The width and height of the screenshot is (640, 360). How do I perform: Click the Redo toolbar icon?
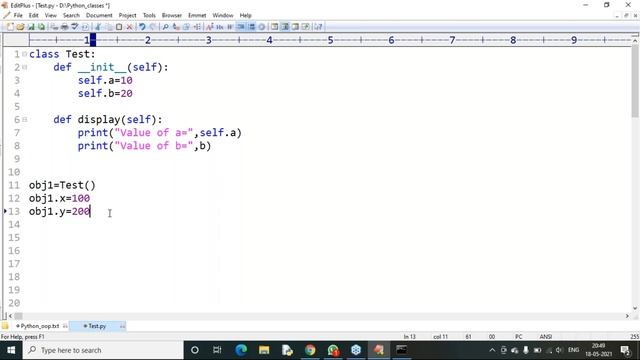click(152, 27)
